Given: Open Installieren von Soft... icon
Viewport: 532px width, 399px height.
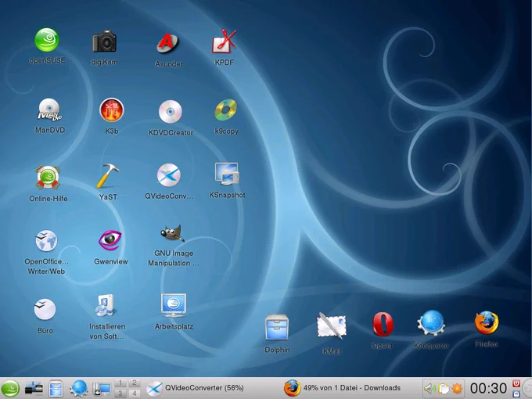Looking at the screenshot, I should tap(106, 305).
